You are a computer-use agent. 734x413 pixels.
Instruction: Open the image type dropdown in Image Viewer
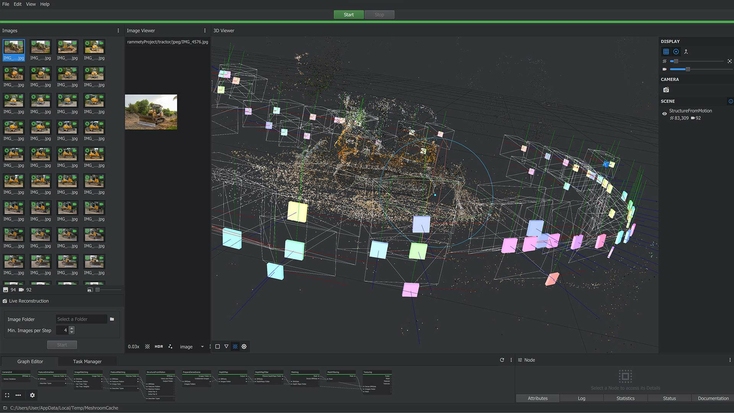192,347
